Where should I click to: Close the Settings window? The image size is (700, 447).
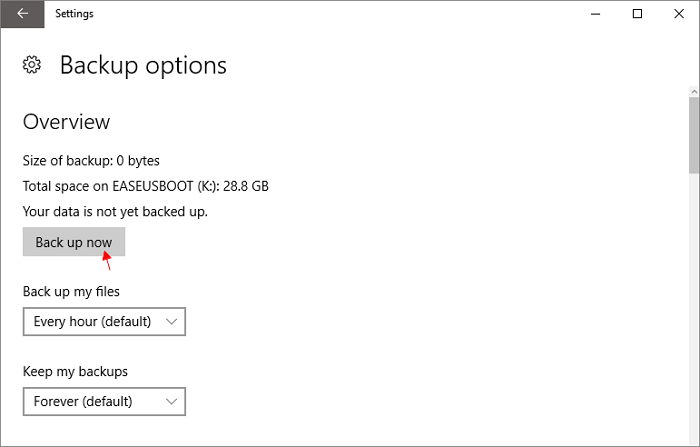pos(679,14)
